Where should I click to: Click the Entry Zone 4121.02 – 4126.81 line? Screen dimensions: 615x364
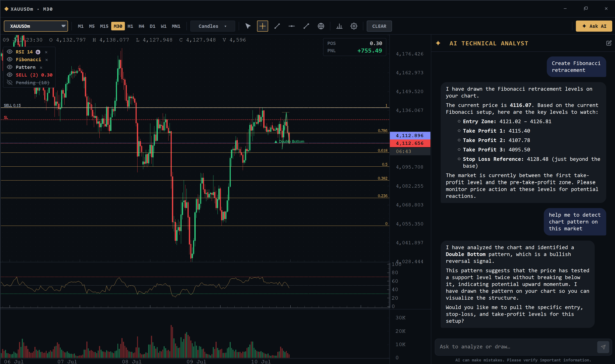click(507, 121)
